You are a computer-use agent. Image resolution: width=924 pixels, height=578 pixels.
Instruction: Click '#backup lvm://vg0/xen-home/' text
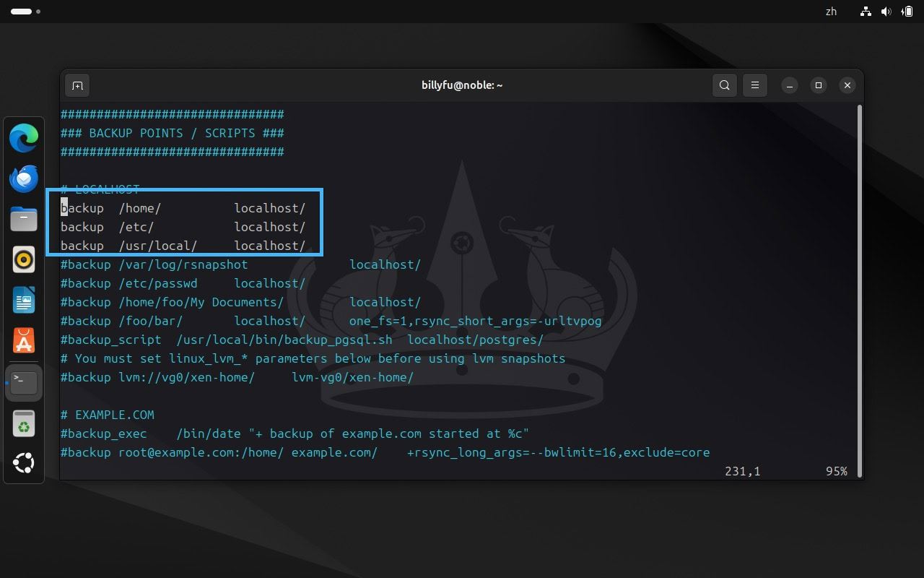tap(158, 377)
